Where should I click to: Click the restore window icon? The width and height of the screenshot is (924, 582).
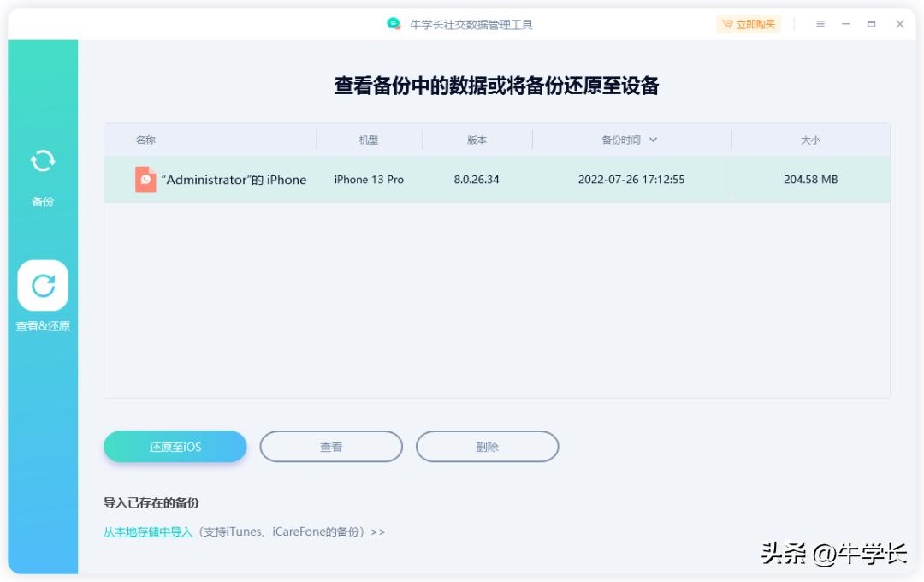coord(869,24)
